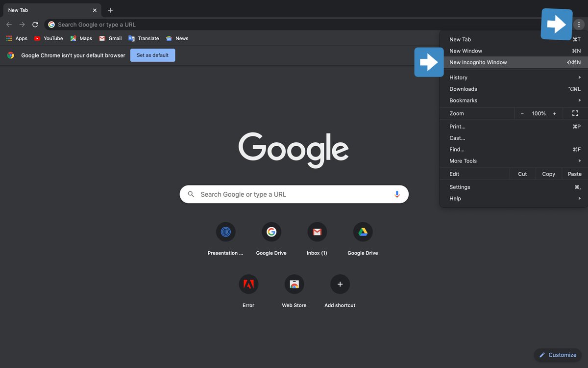Click the Google logo
The height and width of the screenshot is (368, 588).
click(294, 150)
